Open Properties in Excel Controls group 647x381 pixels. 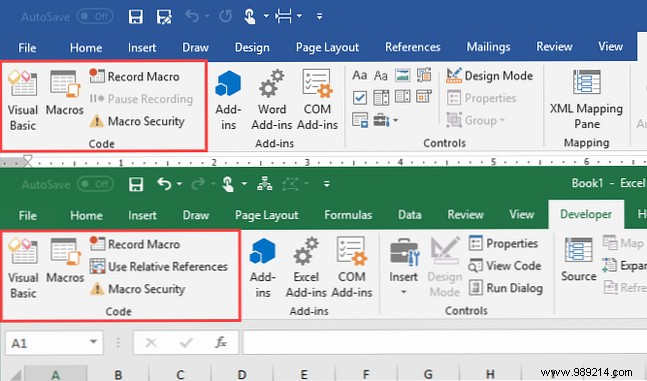tap(503, 243)
